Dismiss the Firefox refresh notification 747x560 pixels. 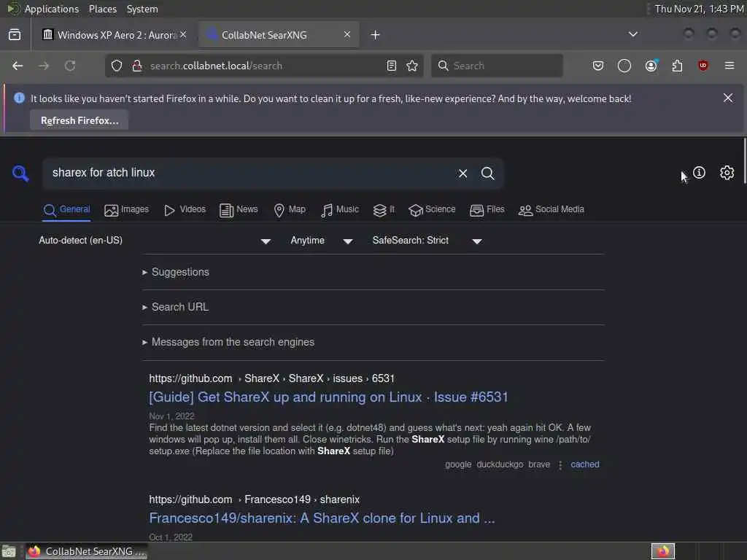point(728,98)
